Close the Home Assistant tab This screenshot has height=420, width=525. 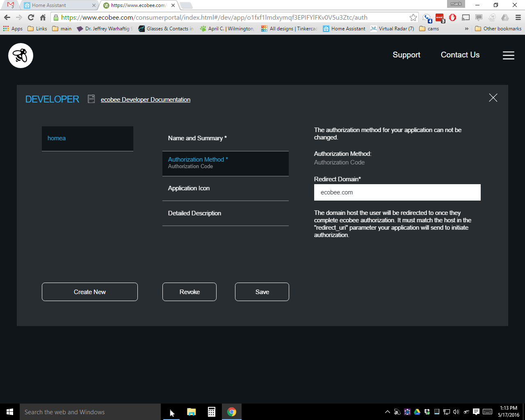94,5
